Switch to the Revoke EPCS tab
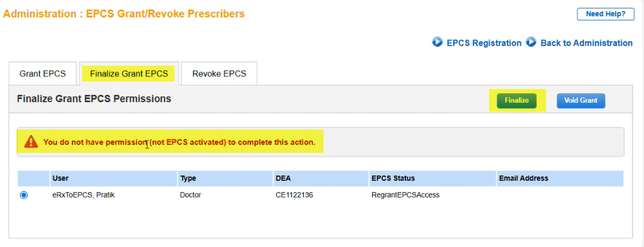 [x=219, y=74]
